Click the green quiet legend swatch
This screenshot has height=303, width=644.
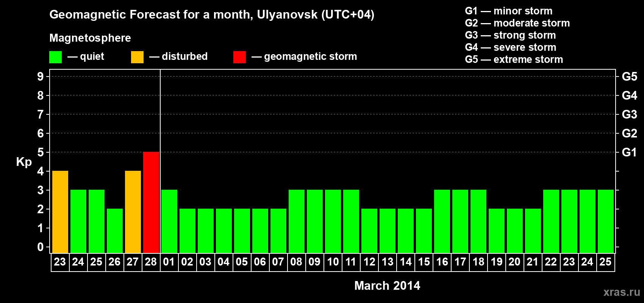(55, 57)
